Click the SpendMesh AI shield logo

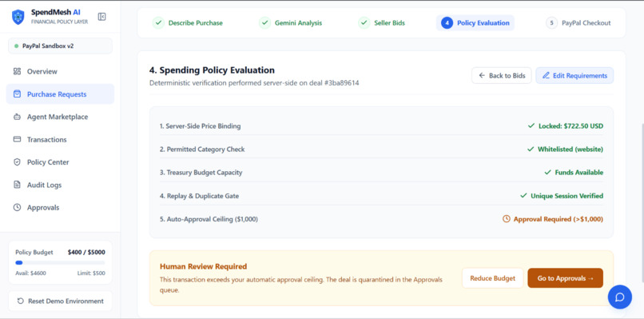click(x=18, y=17)
